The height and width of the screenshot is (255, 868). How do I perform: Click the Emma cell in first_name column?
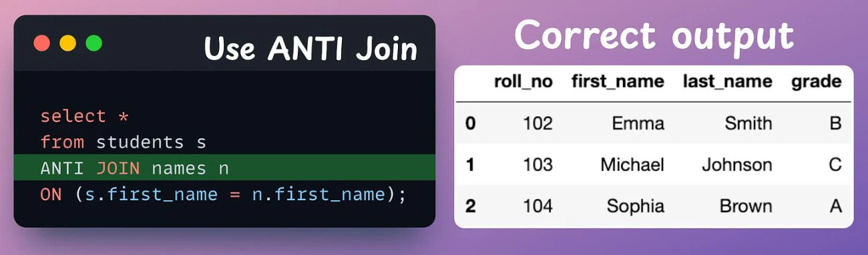638,123
